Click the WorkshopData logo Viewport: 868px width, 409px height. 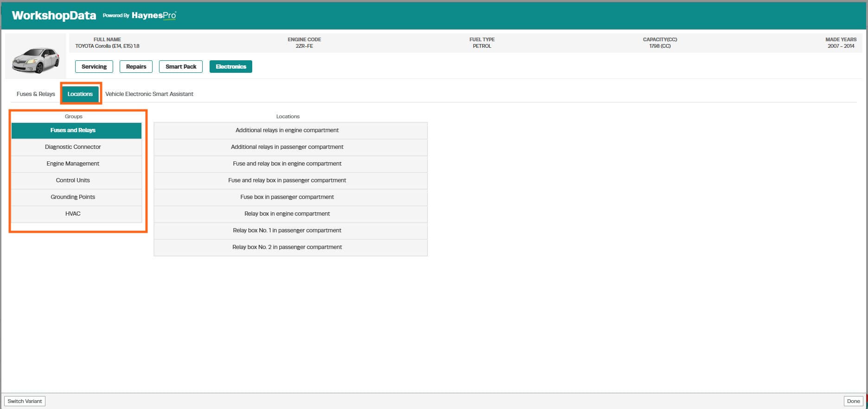[54, 15]
